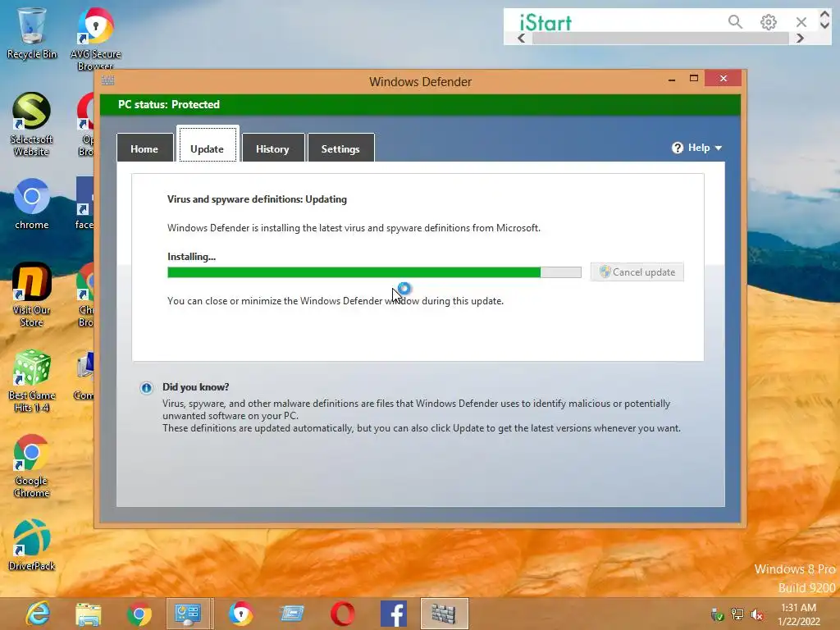Open Facebook from the taskbar
This screenshot has height=630, width=840.
394,614
